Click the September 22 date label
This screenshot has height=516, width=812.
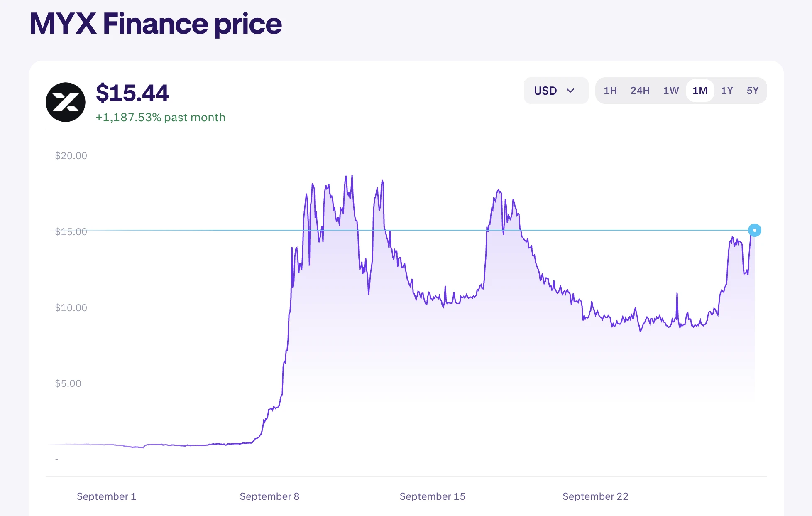595,496
